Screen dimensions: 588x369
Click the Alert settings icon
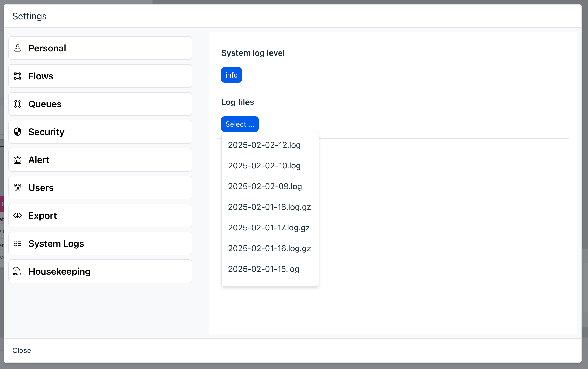pos(17,160)
